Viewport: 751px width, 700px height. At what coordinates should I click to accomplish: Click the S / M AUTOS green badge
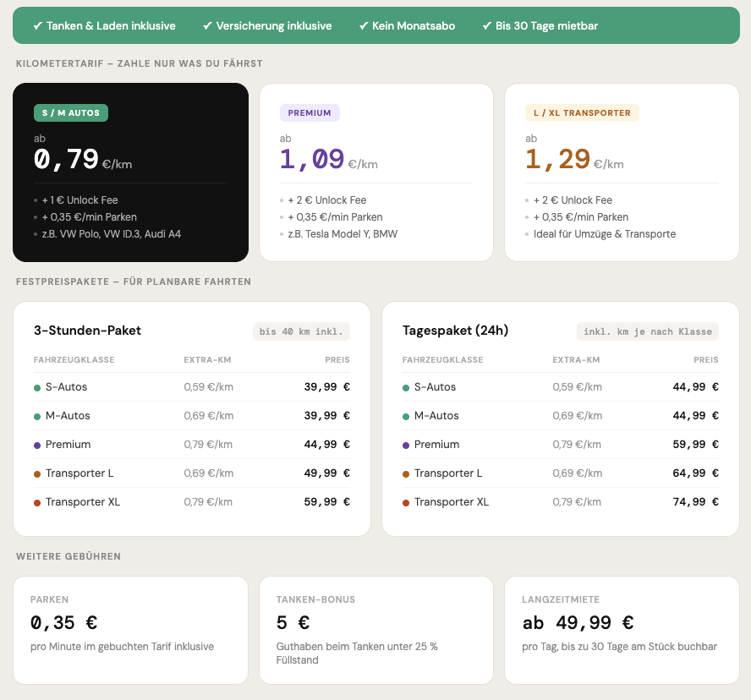click(71, 113)
